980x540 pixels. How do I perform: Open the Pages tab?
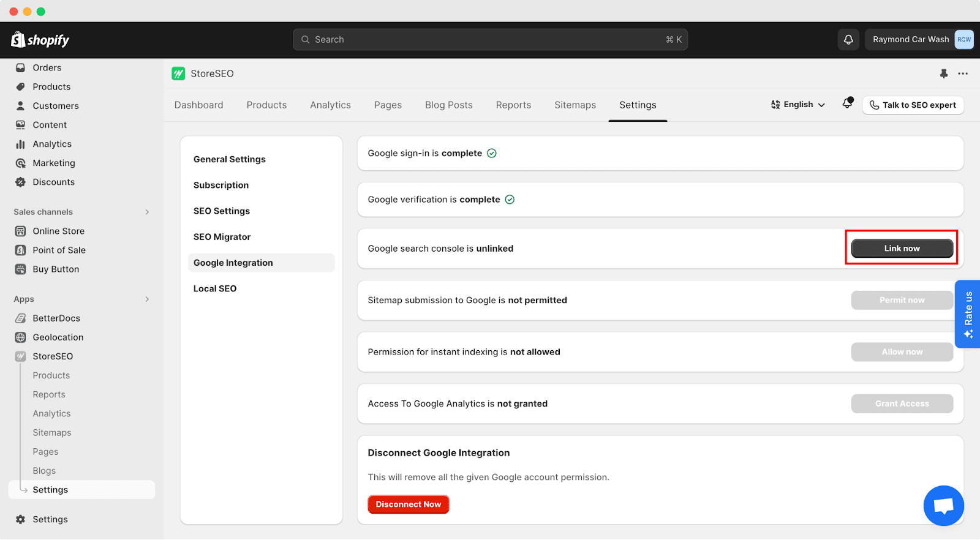point(388,105)
